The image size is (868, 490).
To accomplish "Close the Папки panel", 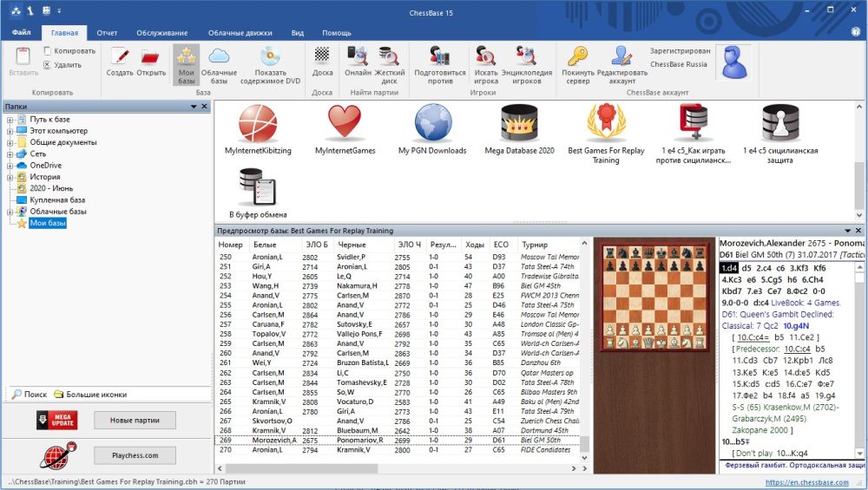I will click(x=204, y=106).
